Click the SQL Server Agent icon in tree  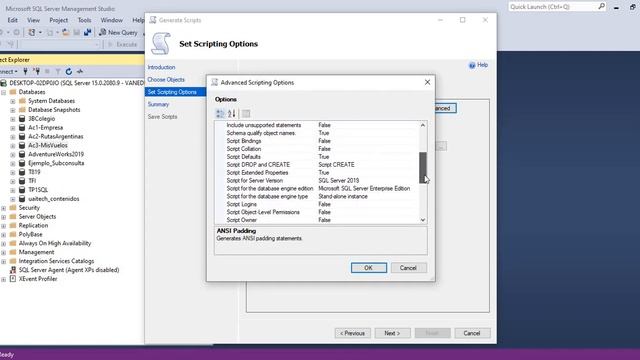13,270
